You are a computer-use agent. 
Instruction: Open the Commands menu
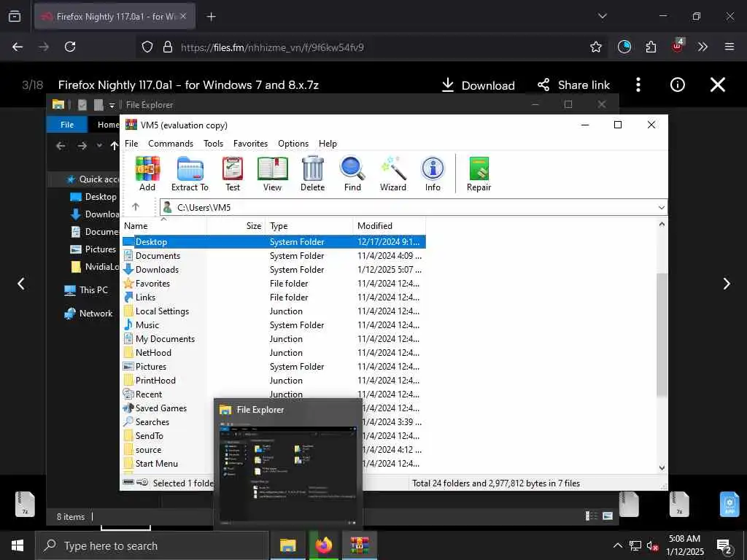click(171, 144)
